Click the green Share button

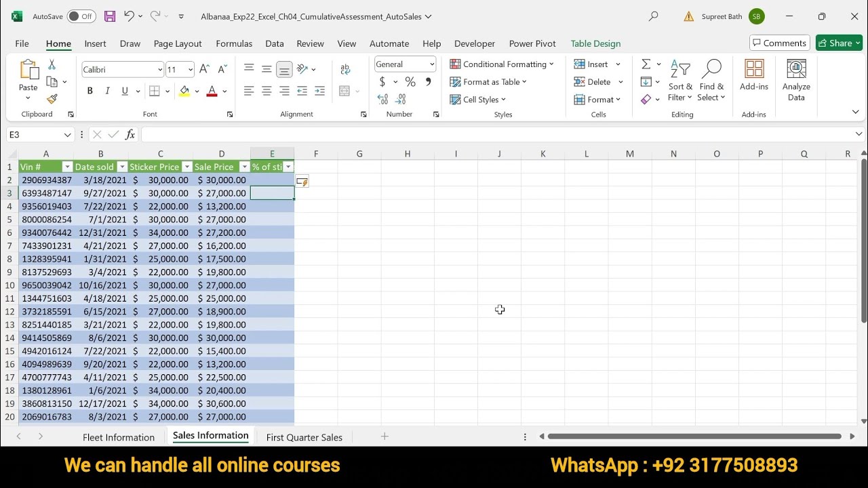click(839, 43)
